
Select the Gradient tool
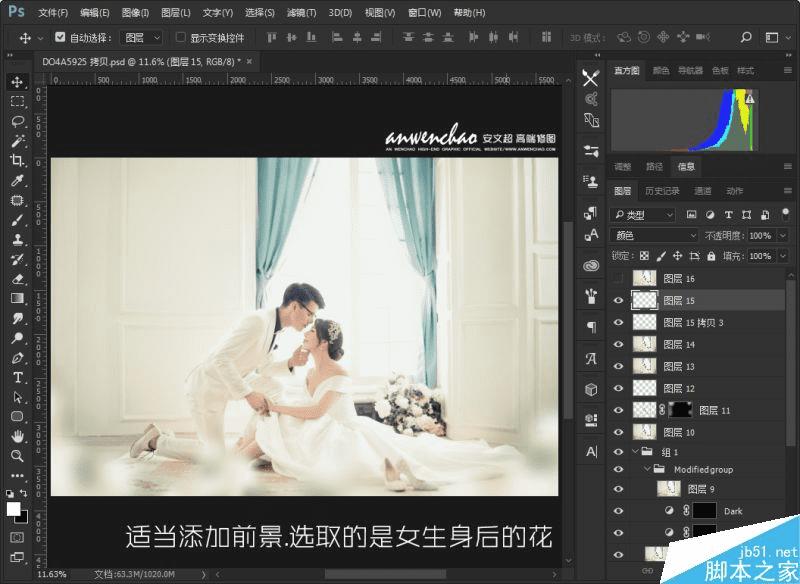point(17,298)
